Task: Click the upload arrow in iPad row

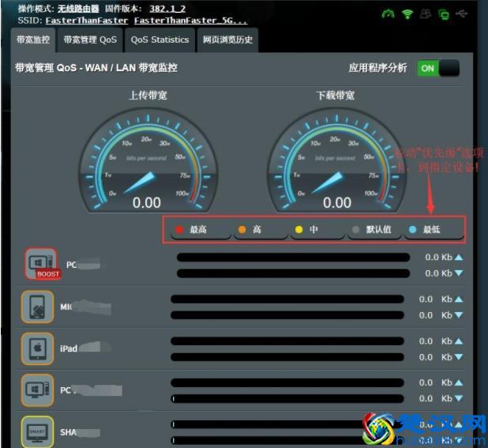Action: [459, 341]
